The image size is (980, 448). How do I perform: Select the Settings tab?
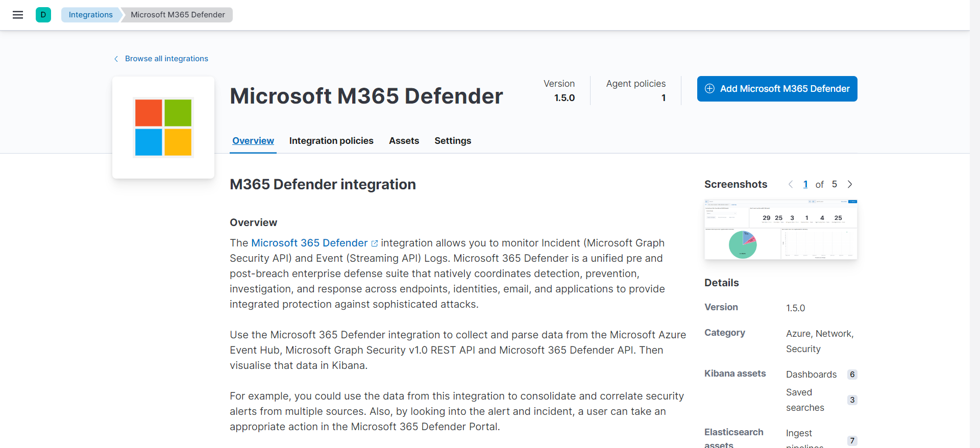[x=453, y=141]
